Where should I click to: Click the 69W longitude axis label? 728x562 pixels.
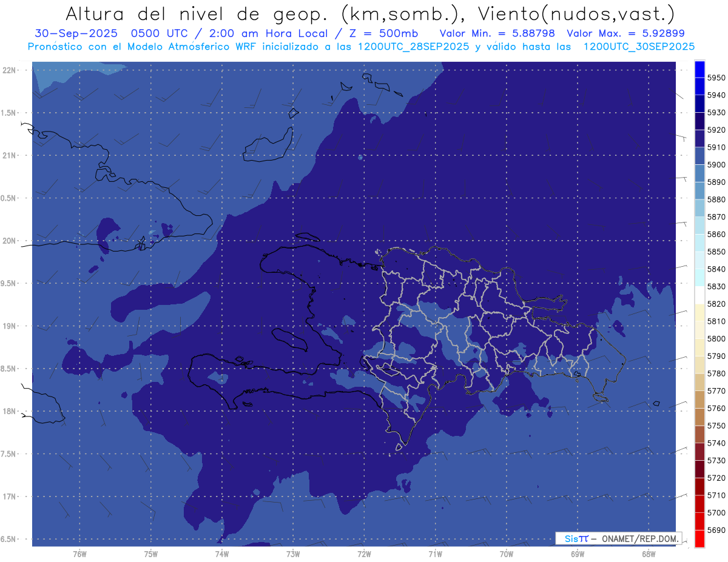577,554
